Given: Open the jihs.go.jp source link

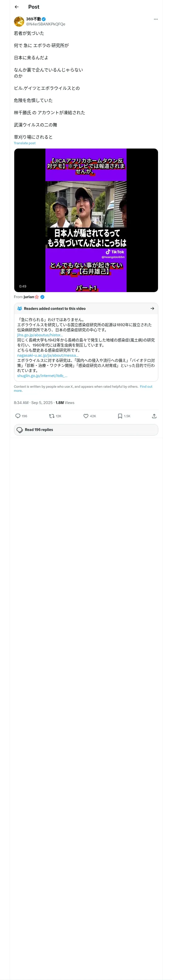Looking at the screenshot, I should 40,335.
